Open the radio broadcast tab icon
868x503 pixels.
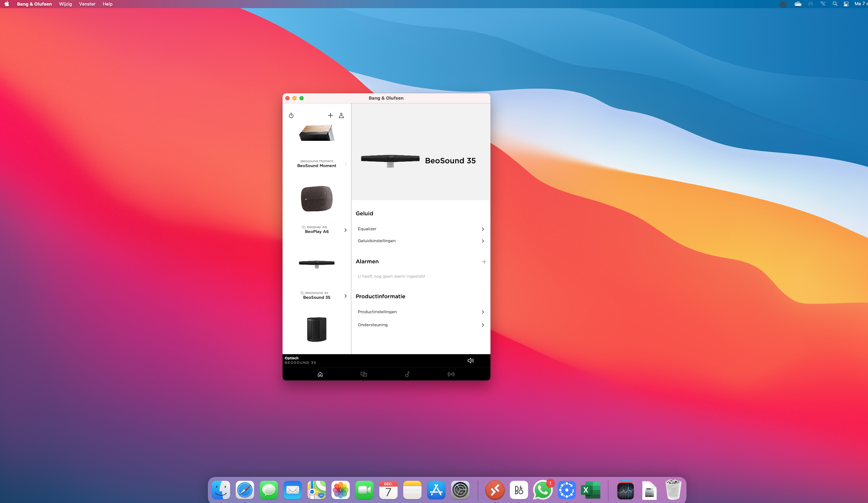[451, 374]
